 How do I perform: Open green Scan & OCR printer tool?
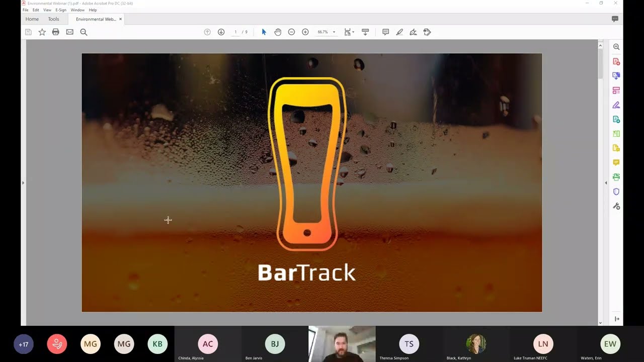616,177
